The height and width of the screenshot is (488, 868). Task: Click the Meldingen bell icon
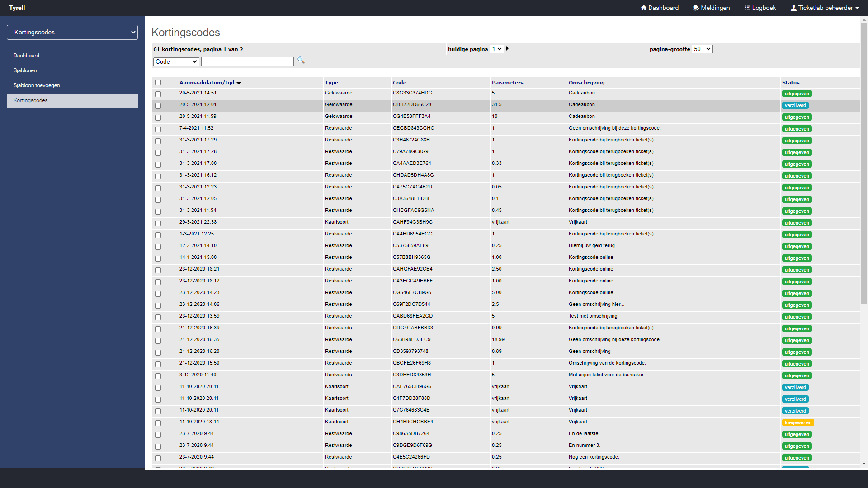tap(696, 8)
